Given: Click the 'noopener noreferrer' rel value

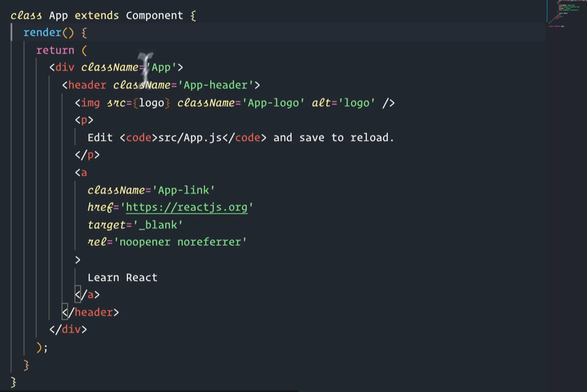Looking at the screenshot, I should [180, 242].
